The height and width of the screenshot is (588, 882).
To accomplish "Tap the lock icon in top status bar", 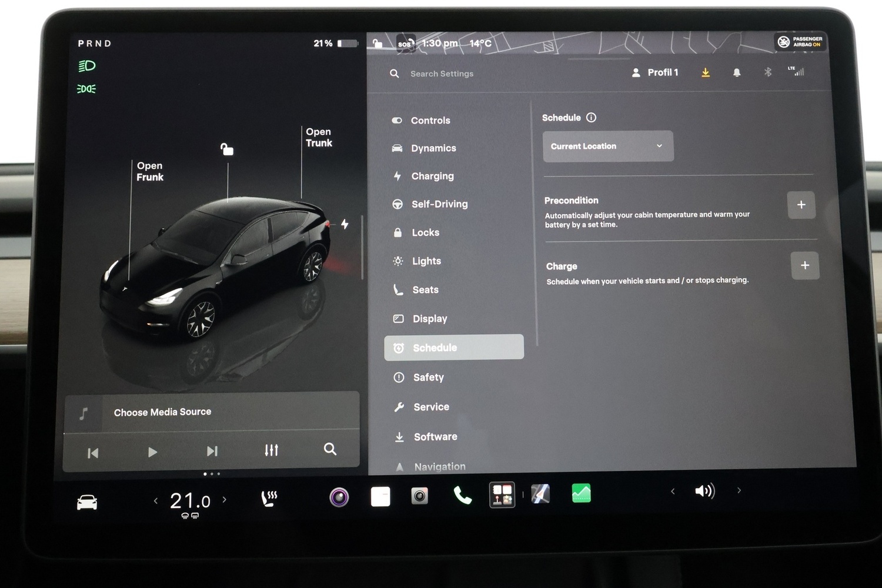I will coord(377,43).
